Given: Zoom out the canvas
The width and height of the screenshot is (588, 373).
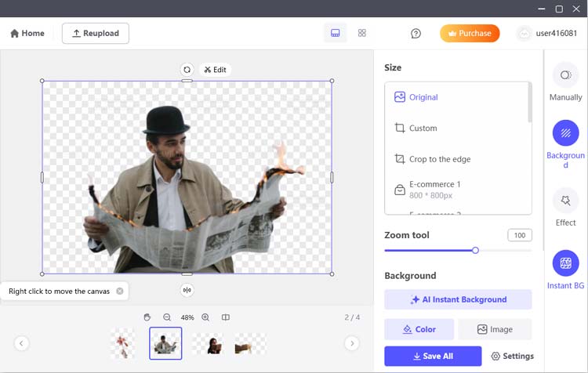Looking at the screenshot, I should click(167, 317).
